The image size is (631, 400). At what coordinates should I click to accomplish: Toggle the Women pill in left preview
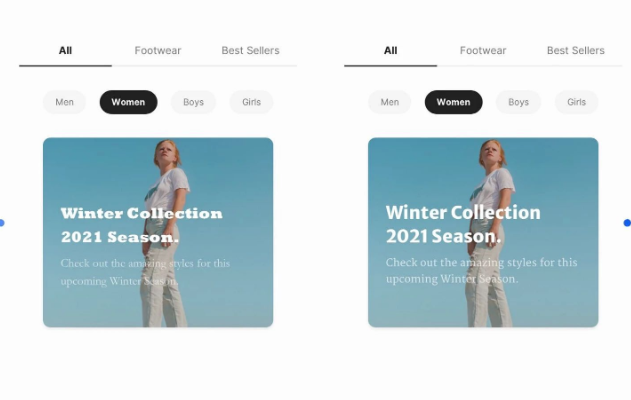(x=128, y=102)
